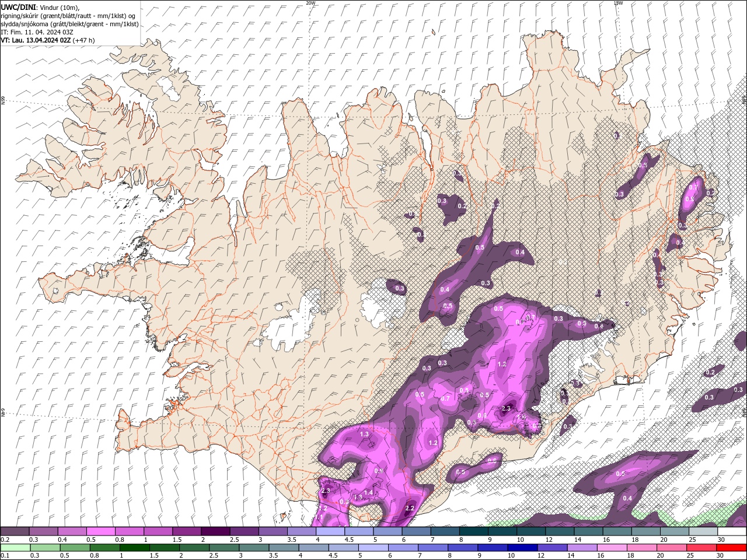747x560 pixels.
Task: Click the '15W' longitude label on the map
Action: point(618,3)
